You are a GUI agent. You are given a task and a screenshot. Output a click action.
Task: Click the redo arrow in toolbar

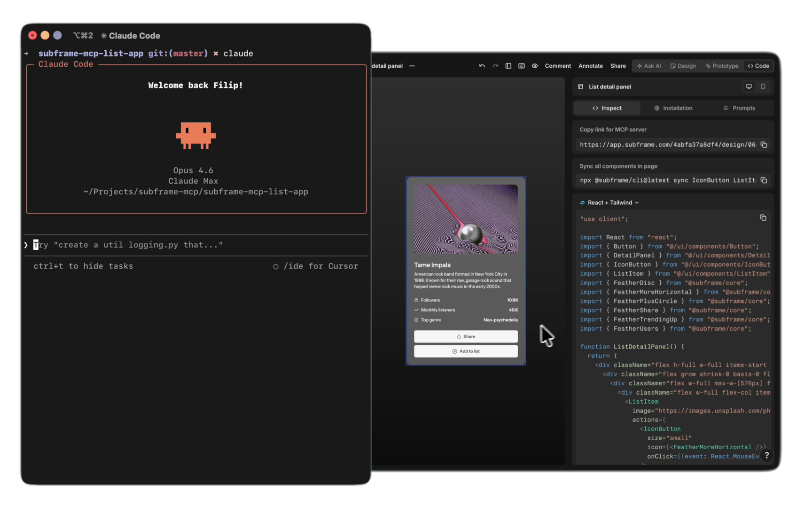click(x=495, y=66)
